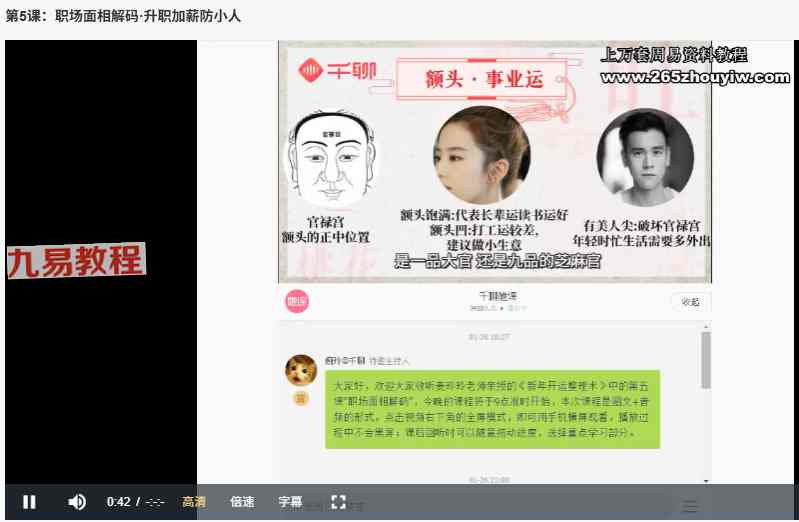
Task: Pause the video playback
Action: point(29,502)
